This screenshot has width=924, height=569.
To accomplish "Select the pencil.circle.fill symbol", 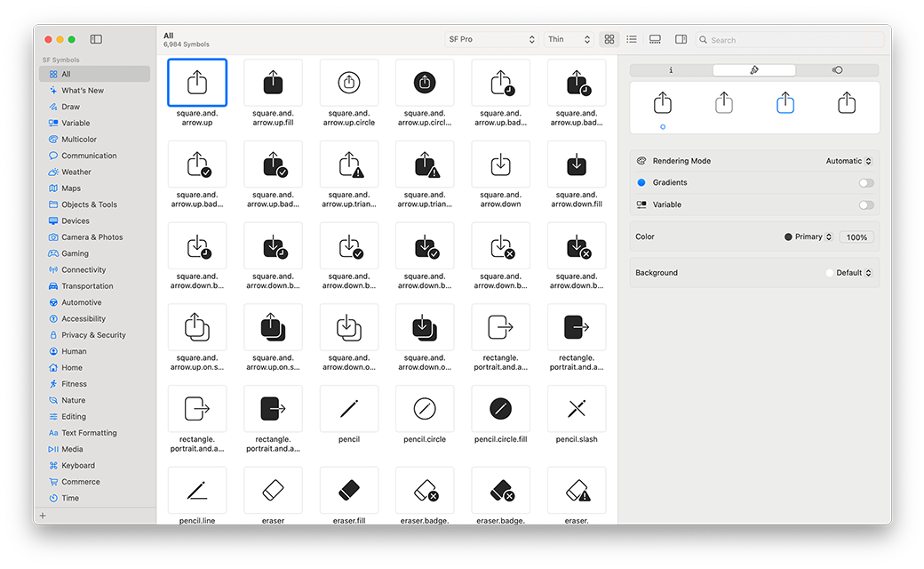I will pos(500,409).
